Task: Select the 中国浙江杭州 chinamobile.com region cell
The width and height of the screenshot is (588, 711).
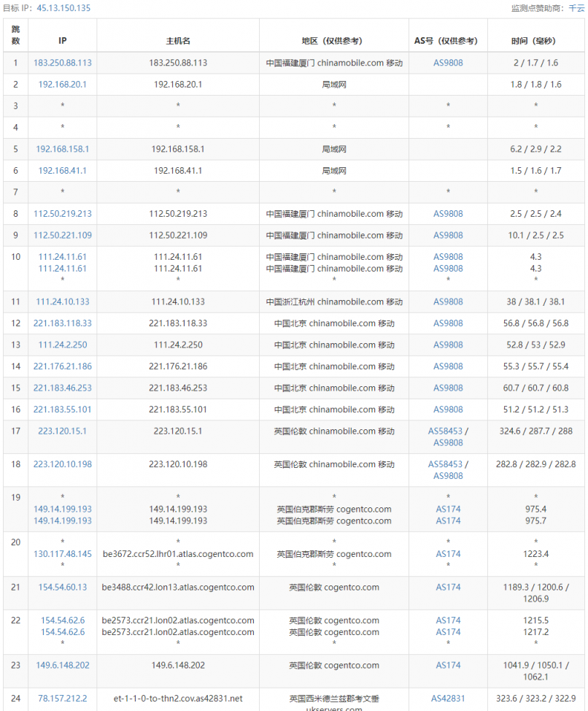Action: [x=334, y=301]
